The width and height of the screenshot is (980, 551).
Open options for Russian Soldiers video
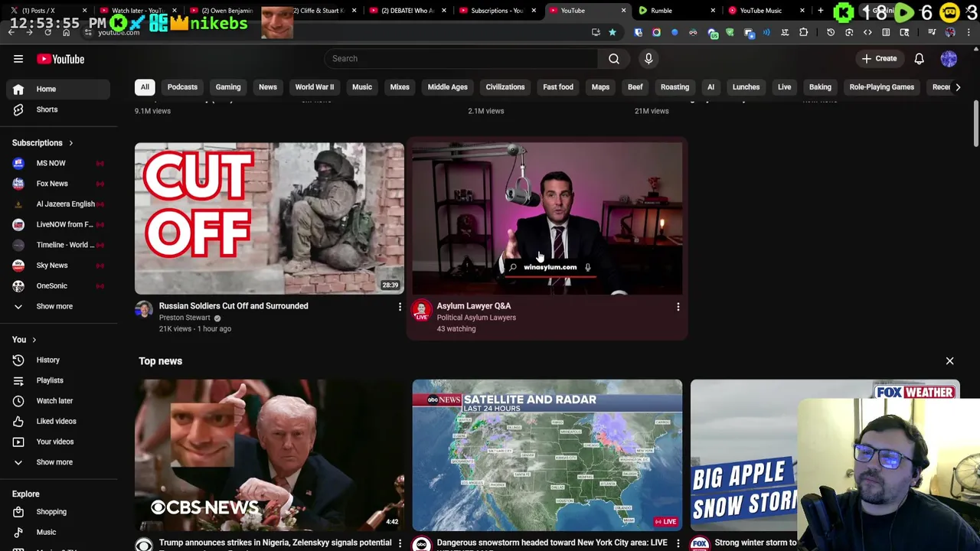(400, 307)
